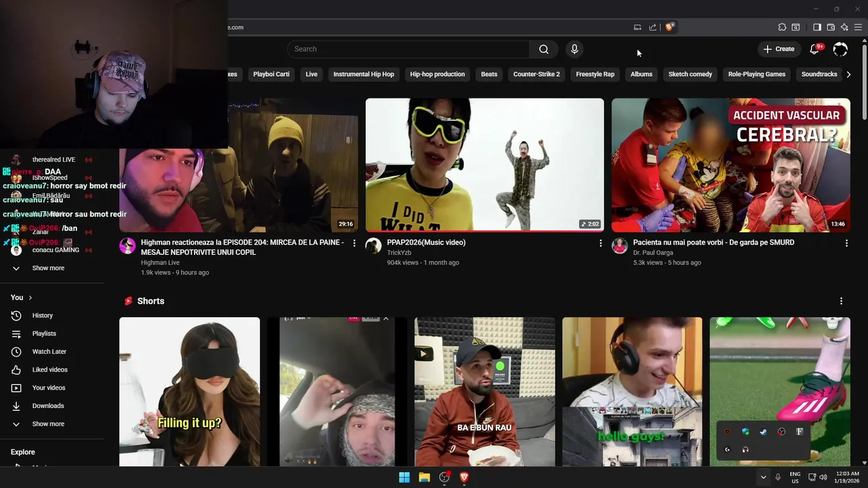Viewport: 868px width, 488px height.
Task: Collapse the hidden tray icons chevron
Action: [764, 477]
